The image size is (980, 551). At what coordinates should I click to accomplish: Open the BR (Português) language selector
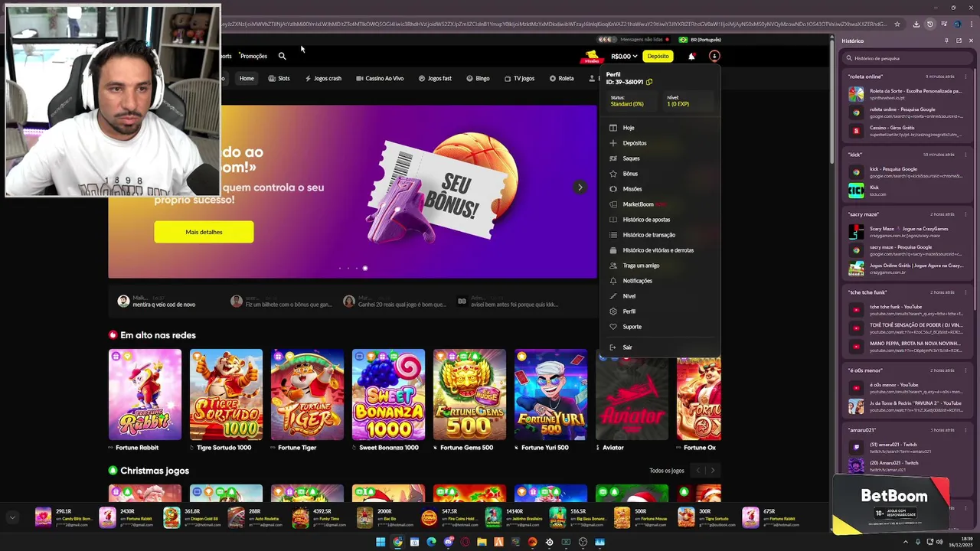click(x=700, y=40)
